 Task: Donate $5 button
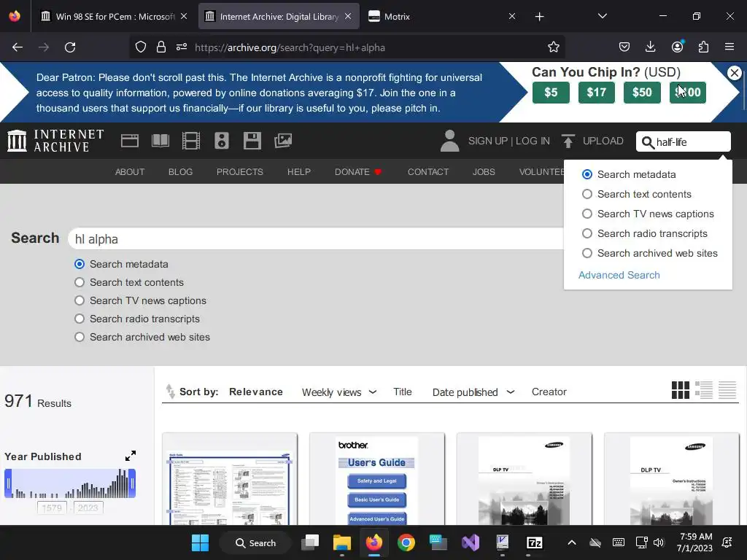pyautogui.click(x=551, y=93)
